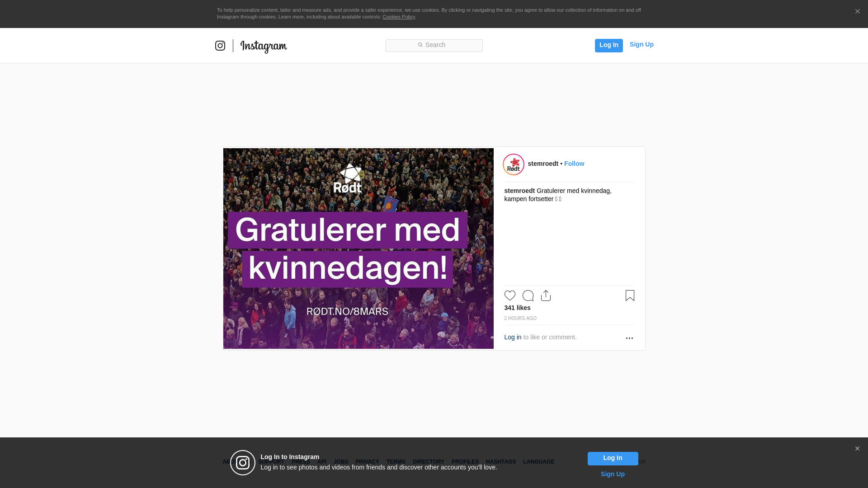This screenshot has height=488, width=868.
Task: Open the Cookies Policy link
Action: point(399,17)
